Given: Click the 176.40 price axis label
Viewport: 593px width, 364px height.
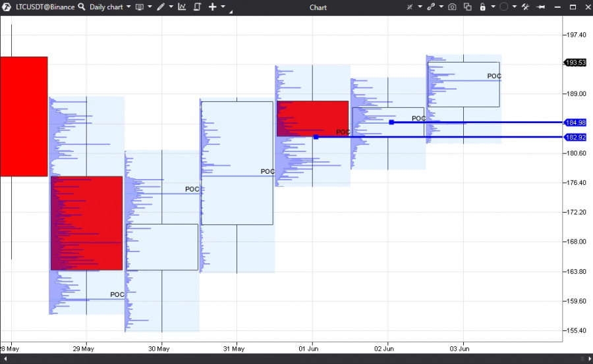Looking at the screenshot, I should [577, 182].
